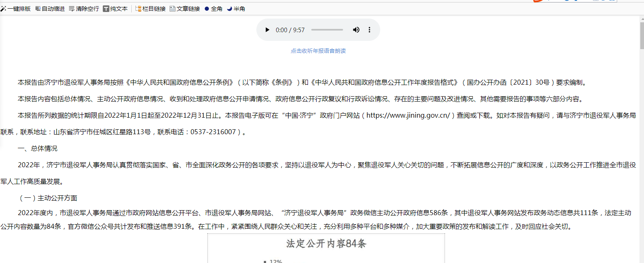Click the chart title 法定公开内容84条
Image resolution: width=644 pixels, height=263 pixels.
(x=326, y=244)
